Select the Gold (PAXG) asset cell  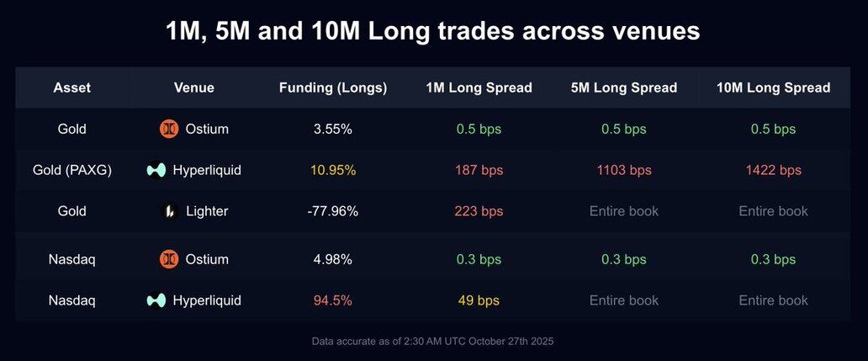point(72,170)
